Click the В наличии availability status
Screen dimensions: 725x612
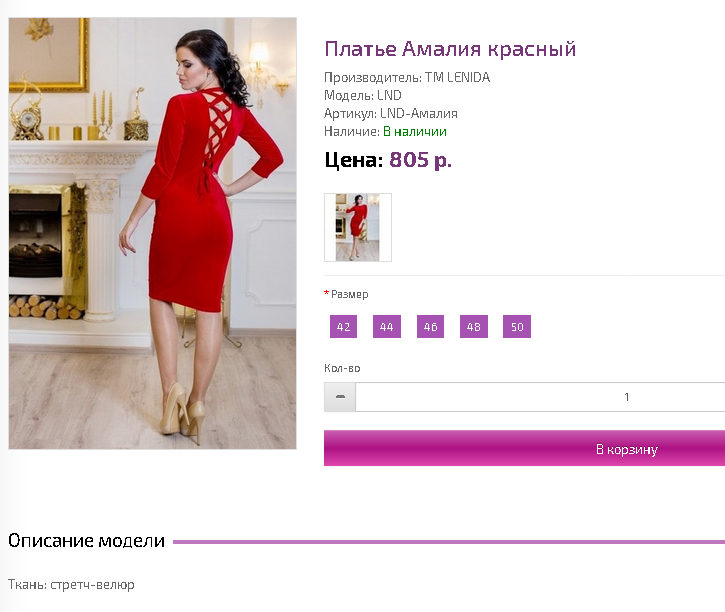click(415, 132)
